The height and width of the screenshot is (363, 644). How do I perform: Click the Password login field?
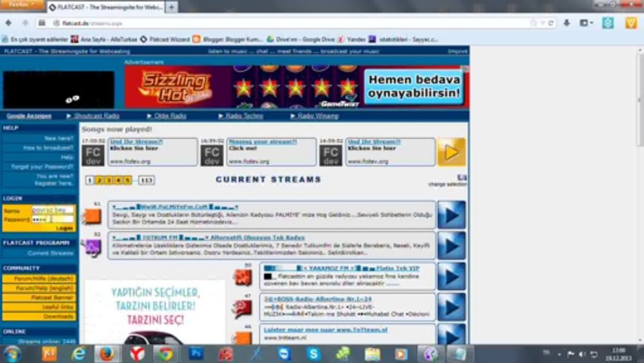tap(52, 219)
